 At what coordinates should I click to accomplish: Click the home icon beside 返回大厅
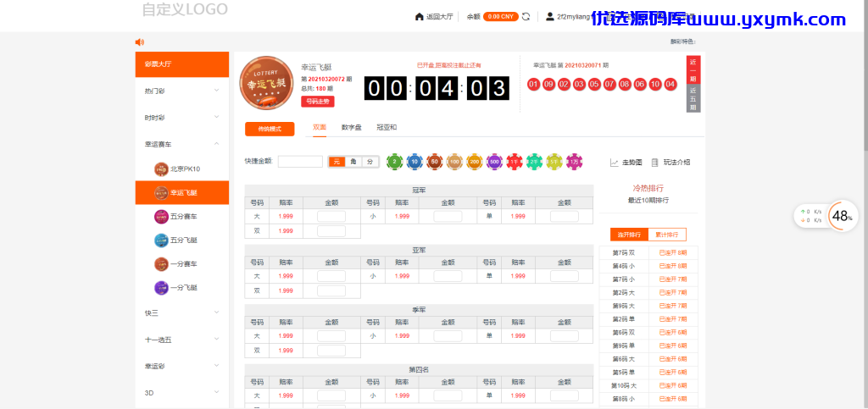(x=419, y=17)
